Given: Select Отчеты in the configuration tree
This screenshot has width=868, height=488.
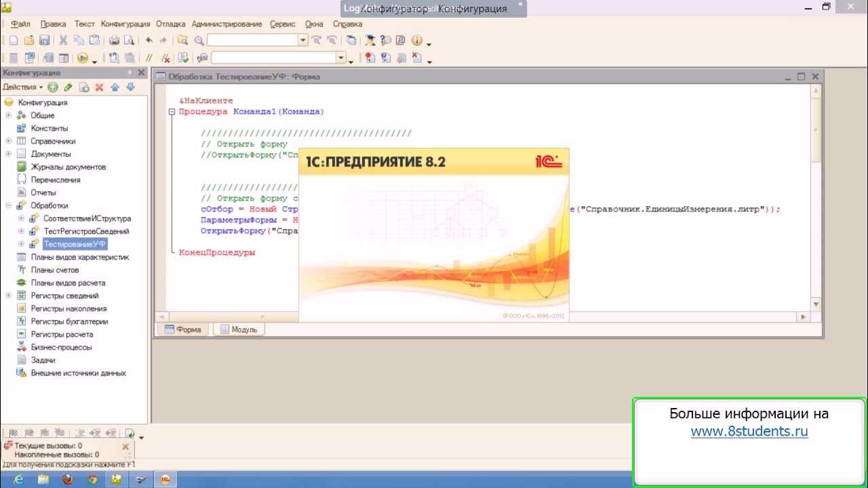Looking at the screenshot, I should (43, 192).
